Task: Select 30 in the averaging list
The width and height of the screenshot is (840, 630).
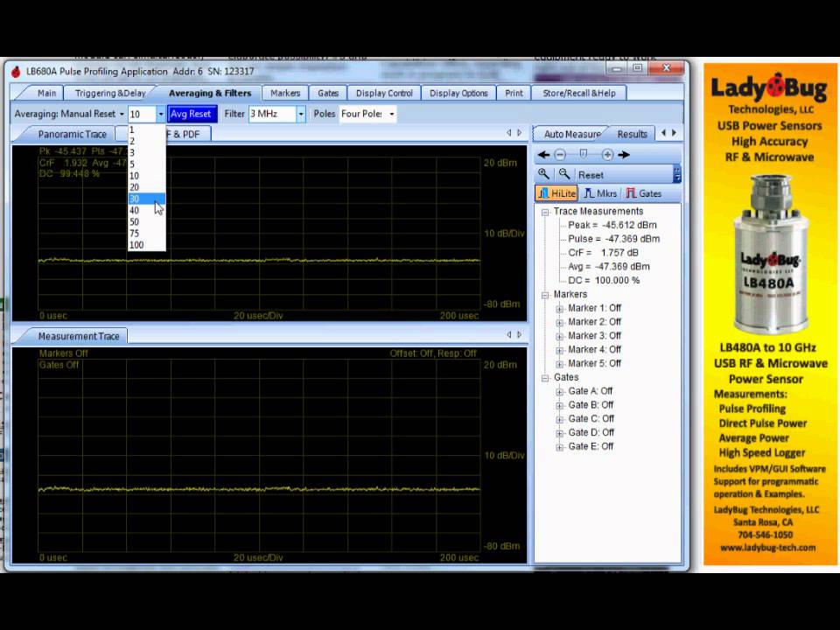Action: point(147,199)
